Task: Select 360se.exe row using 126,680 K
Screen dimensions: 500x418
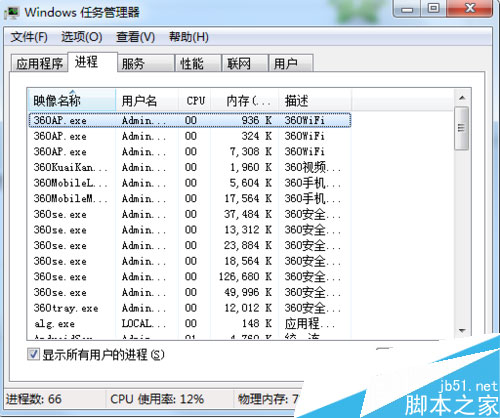Action: point(190,276)
